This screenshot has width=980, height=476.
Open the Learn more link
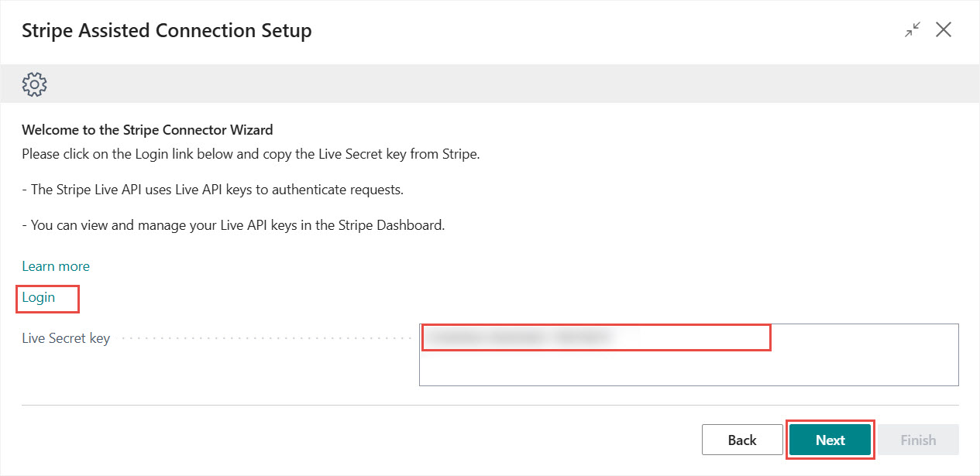pos(56,266)
